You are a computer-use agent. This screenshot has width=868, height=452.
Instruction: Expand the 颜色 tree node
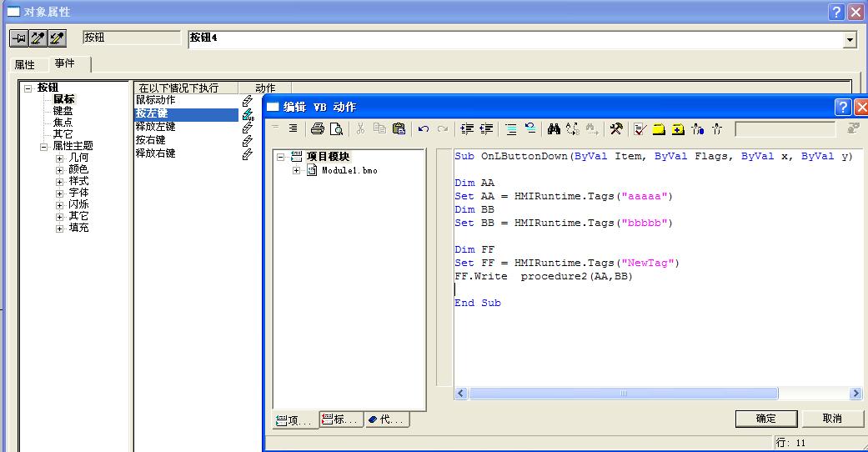59,170
